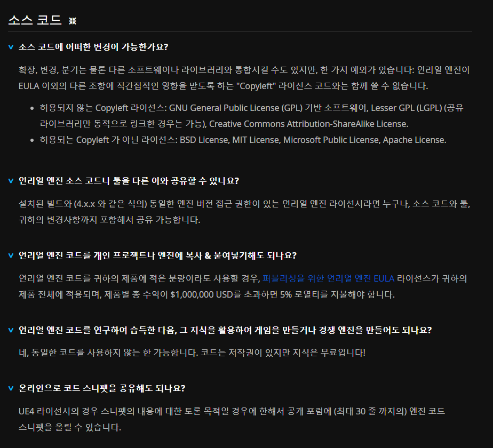Click the answer text starting '확장, 변경, 분기는 물론'
Viewport: 493px width, 448px height.
tap(244, 78)
